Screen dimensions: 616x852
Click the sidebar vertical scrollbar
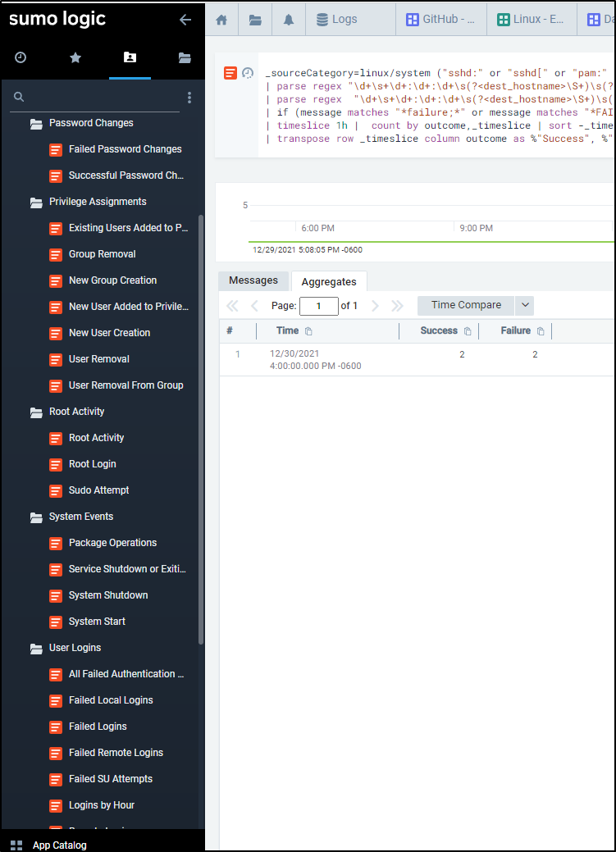pyautogui.click(x=201, y=429)
